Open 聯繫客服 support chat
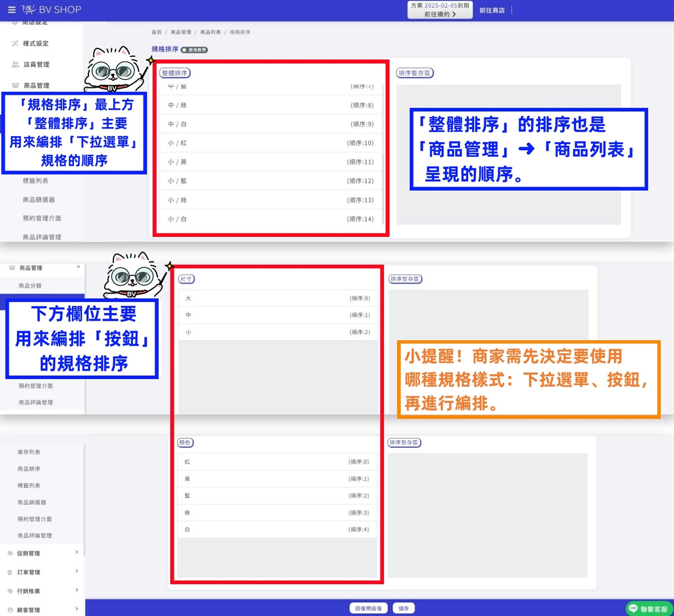This screenshot has height=616, width=674. coord(649,609)
